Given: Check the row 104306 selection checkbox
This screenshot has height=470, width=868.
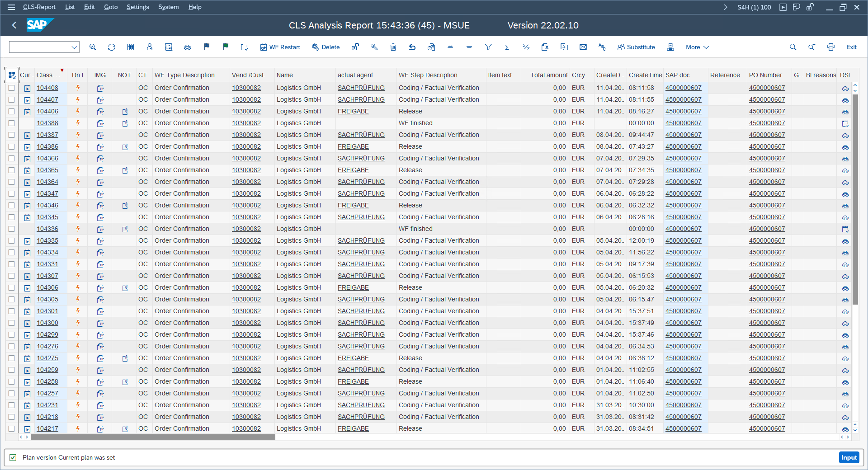Looking at the screenshot, I should click(11, 288).
